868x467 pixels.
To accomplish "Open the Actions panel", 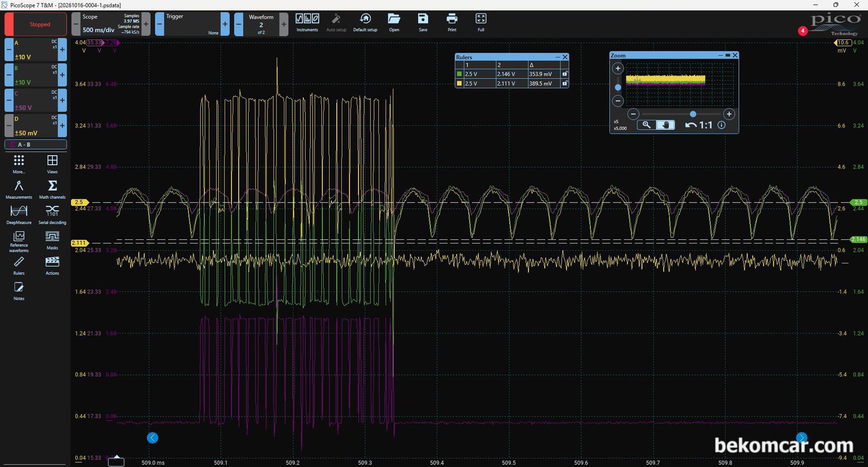I will pyautogui.click(x=52, y=266).
